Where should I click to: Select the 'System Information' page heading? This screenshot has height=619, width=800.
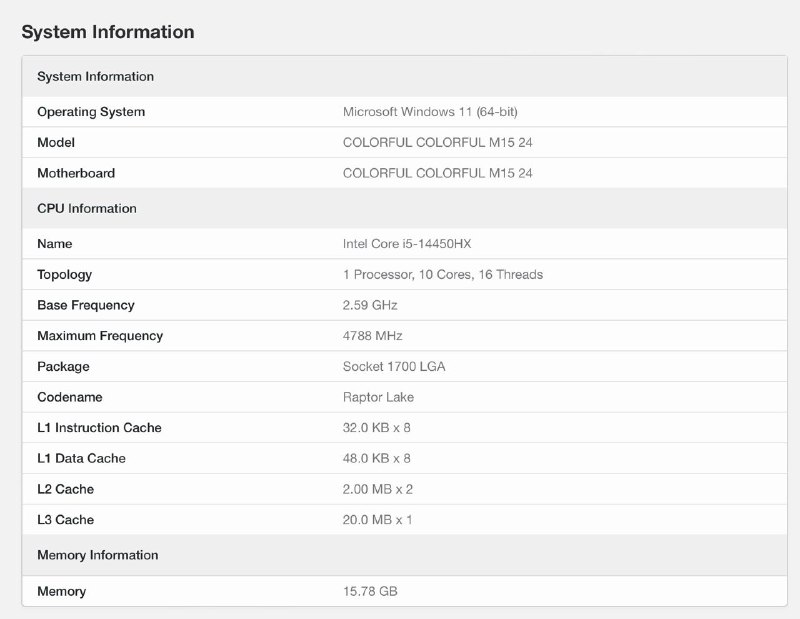[108, 32]
